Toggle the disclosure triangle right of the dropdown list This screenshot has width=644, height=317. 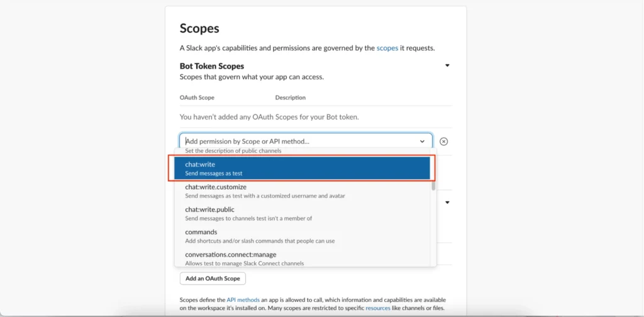[x=447, y=203]
